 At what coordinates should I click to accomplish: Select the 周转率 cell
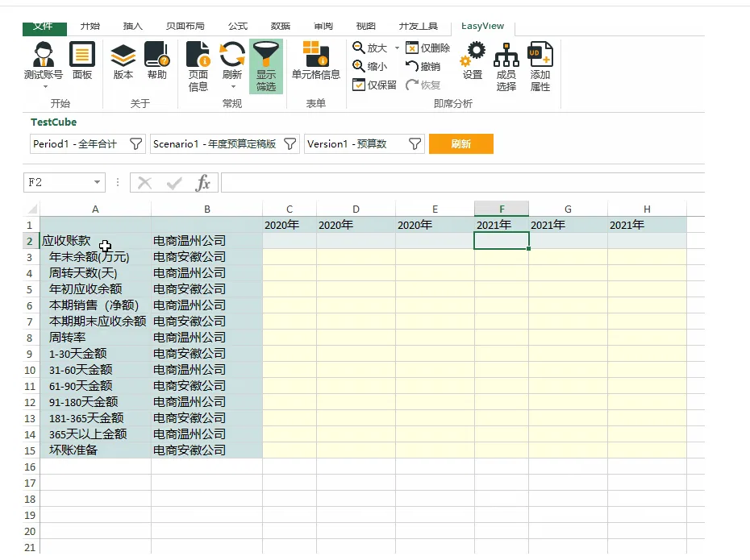(96, 338)
